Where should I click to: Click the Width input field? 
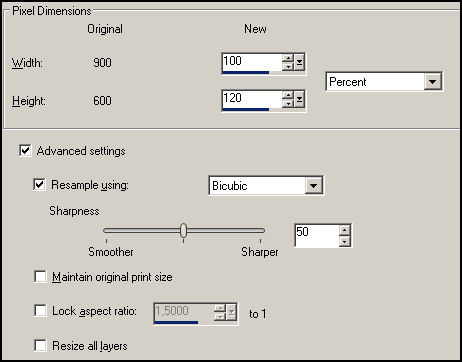click(252, 62)
